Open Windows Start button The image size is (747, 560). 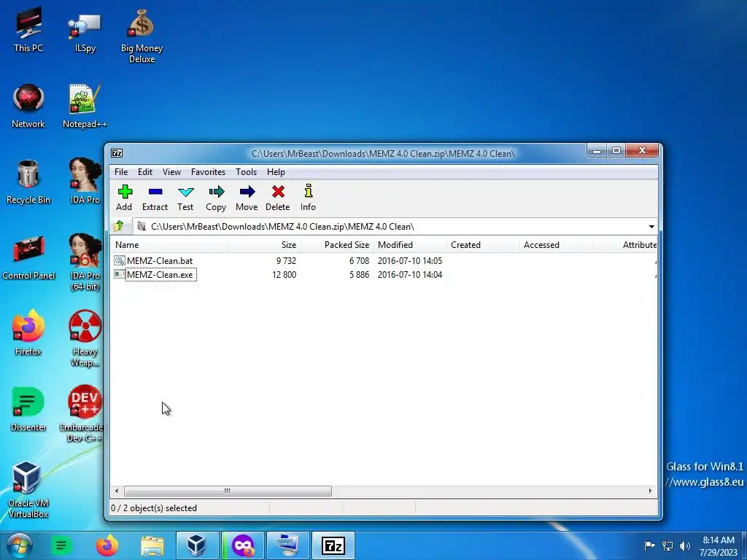tap(19, 545)
